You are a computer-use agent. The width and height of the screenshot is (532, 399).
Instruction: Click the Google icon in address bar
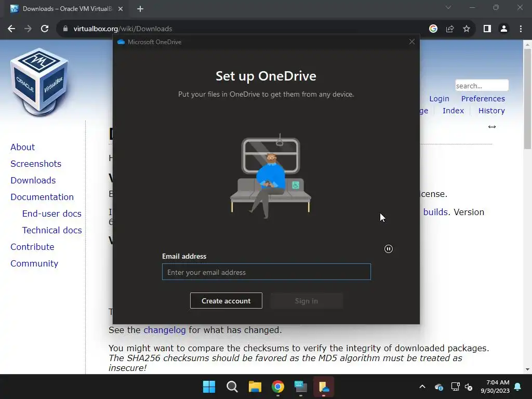pyautogui.click(x=433, y=29)
